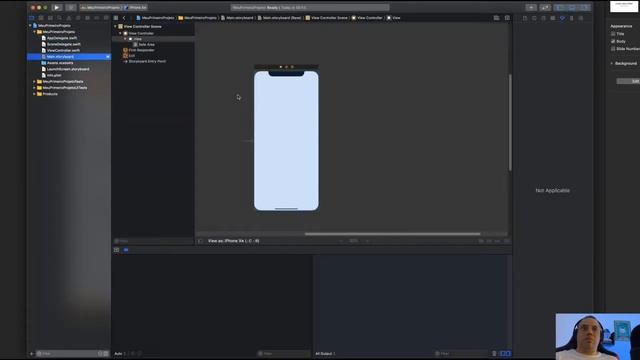Open the Auto variables scope dropdown
This screenshot has height=360, width=640.
pyautogui.click(x=120, y=353)
